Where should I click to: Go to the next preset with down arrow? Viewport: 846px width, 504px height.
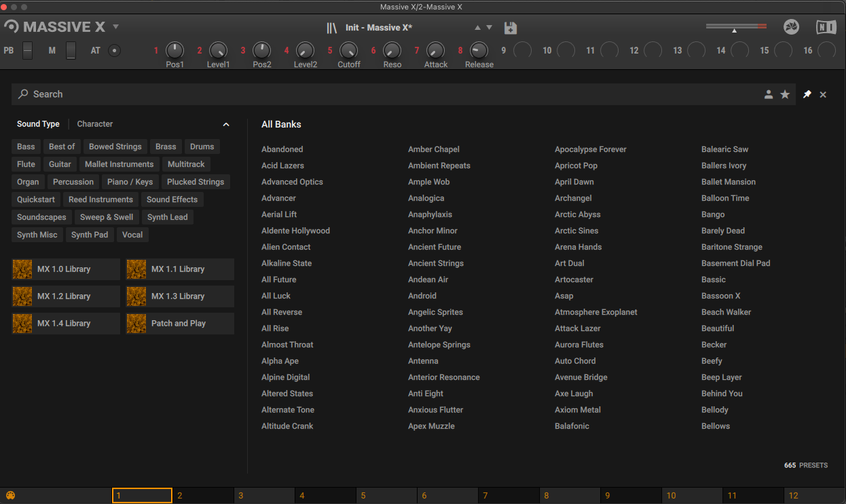coord(489,28)
